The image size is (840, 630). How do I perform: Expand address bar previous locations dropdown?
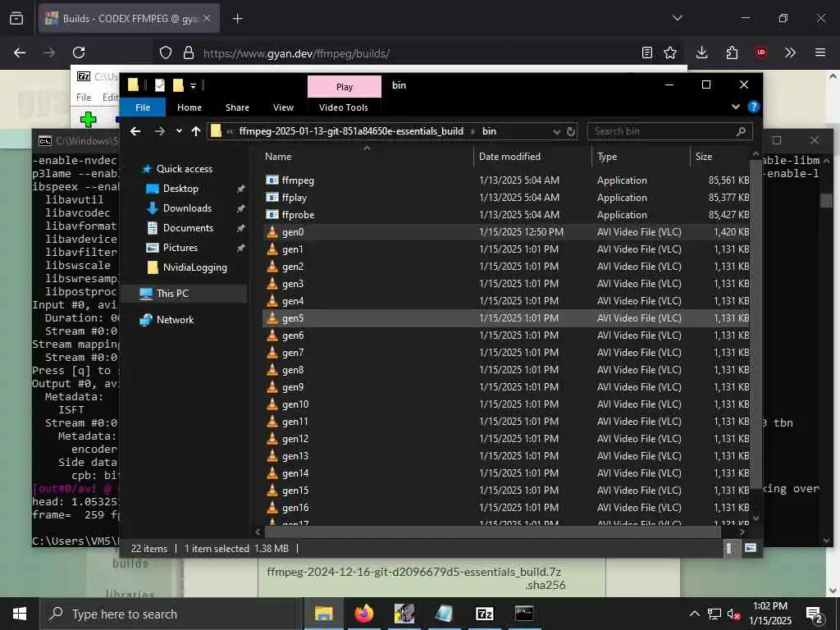pyautogui.click(x=557, y=132)
